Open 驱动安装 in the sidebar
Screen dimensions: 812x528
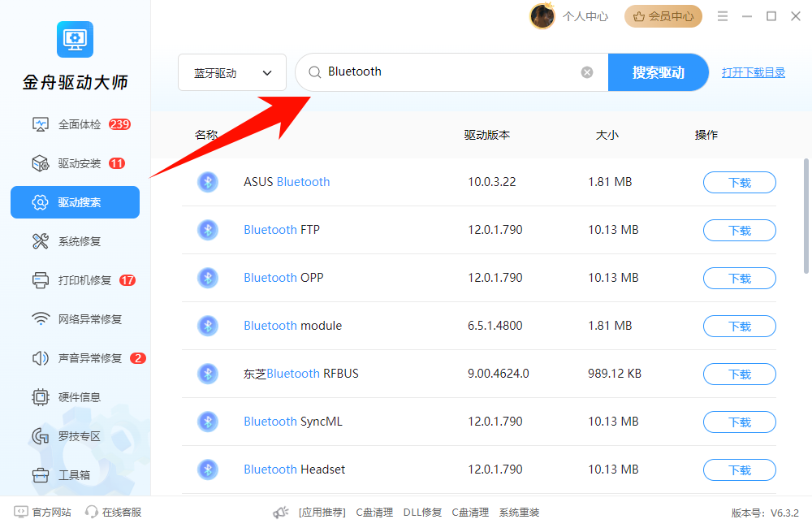75,164
